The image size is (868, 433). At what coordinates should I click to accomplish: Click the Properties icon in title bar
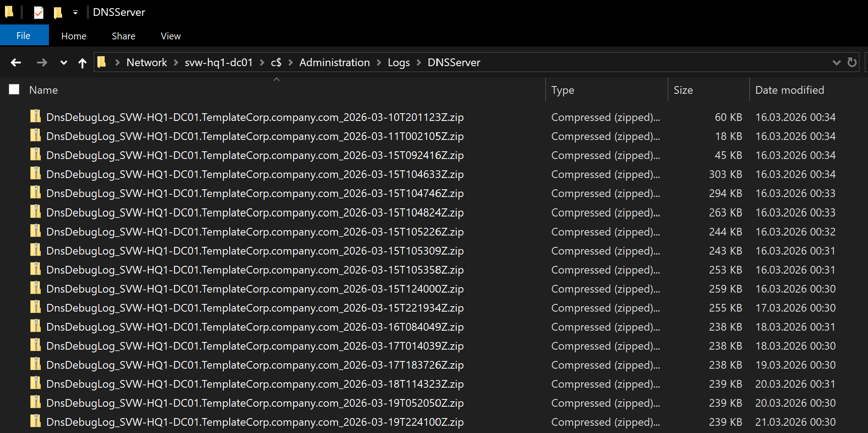tap(39, 13)
